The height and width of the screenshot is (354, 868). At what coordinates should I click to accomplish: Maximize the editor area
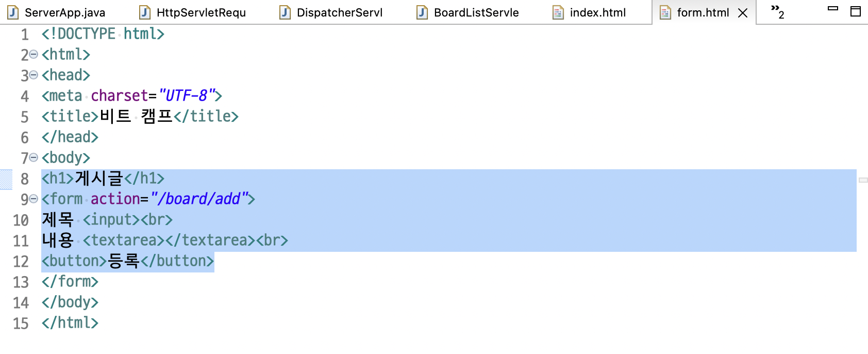(856, 11)
